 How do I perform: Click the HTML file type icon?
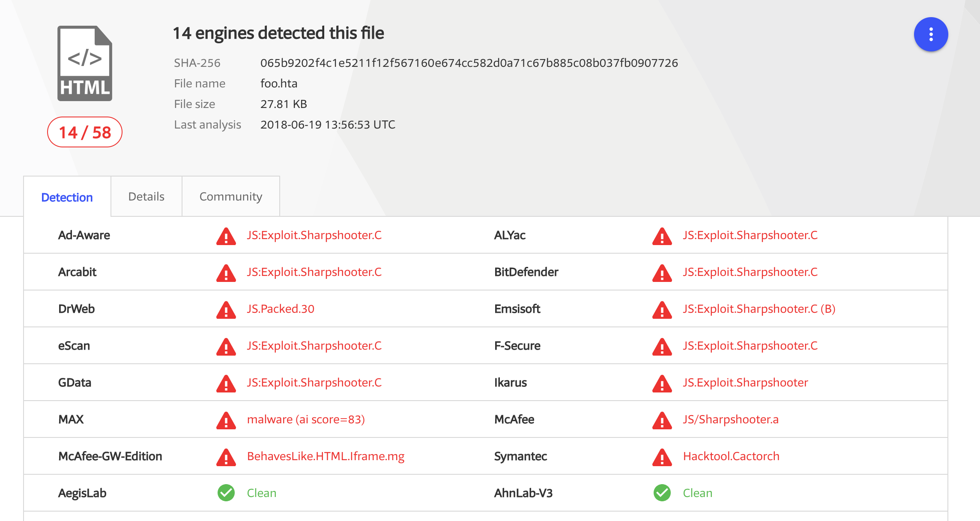coord(85,63)
